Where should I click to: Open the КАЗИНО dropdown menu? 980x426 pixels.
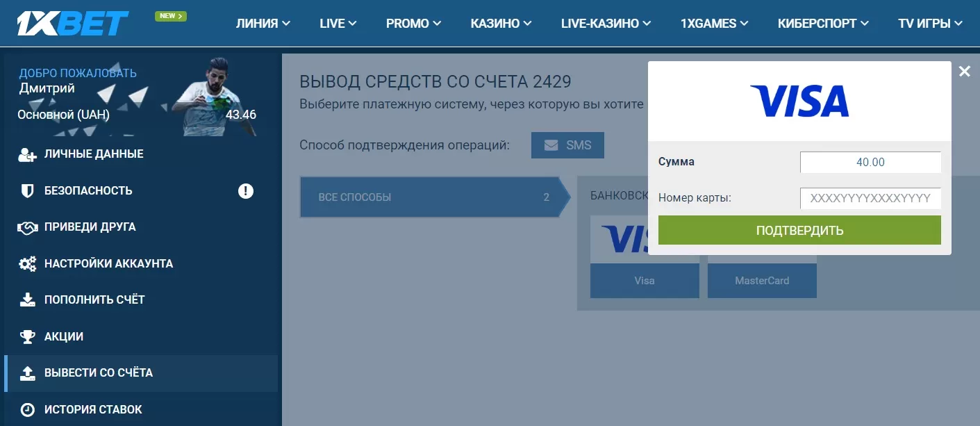pos(500,23)
